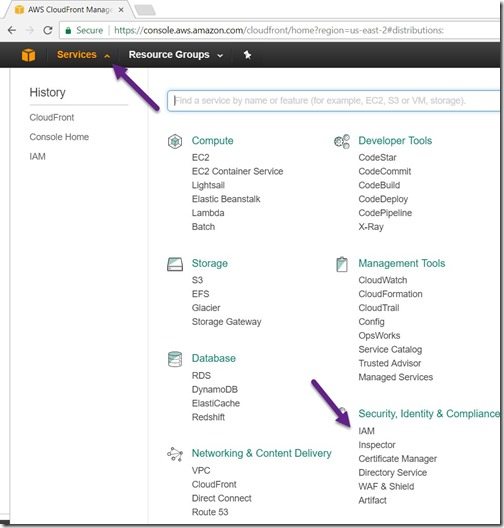504x528 pixels.
Task: Open Route 53 service link
Action: pos(210,512)
